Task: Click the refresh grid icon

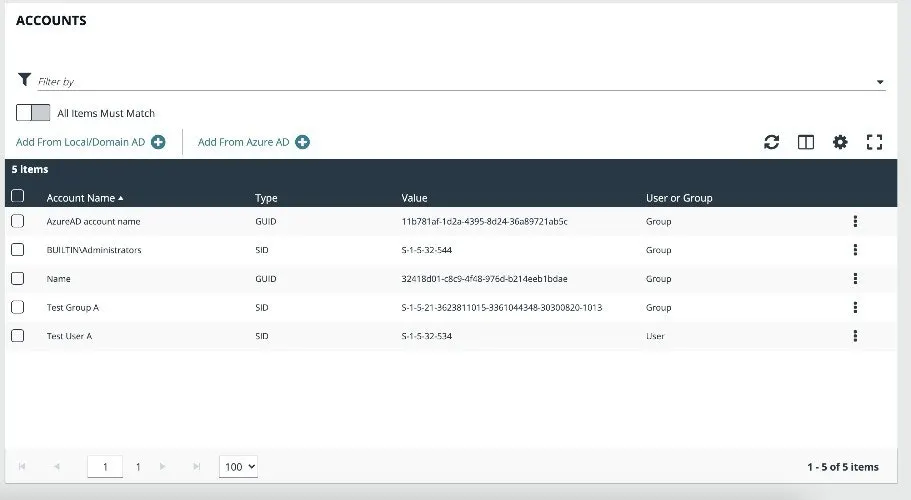Action: [x=772, y=142]
